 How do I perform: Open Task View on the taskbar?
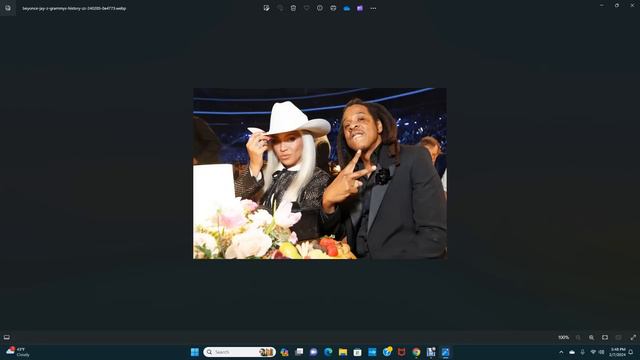(299, 352)
